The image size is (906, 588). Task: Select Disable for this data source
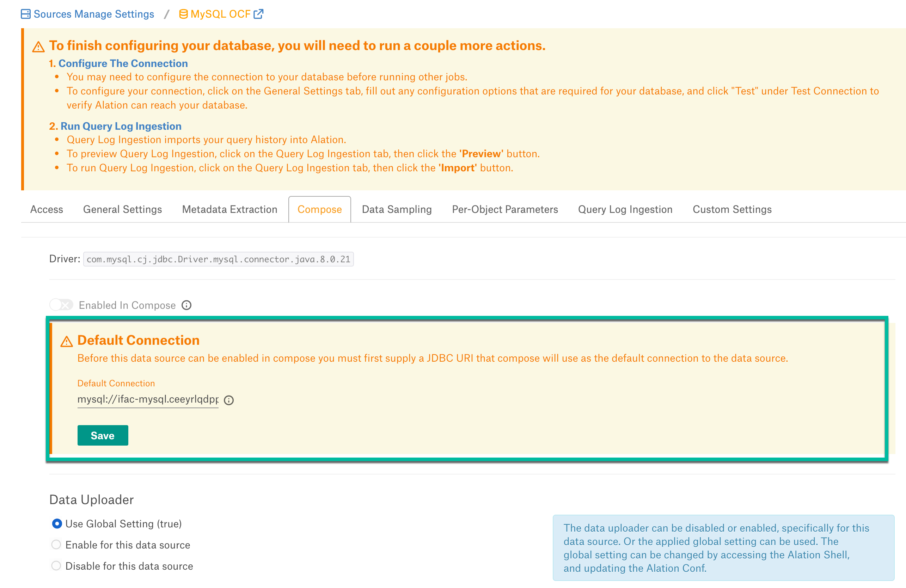[56, 566]
